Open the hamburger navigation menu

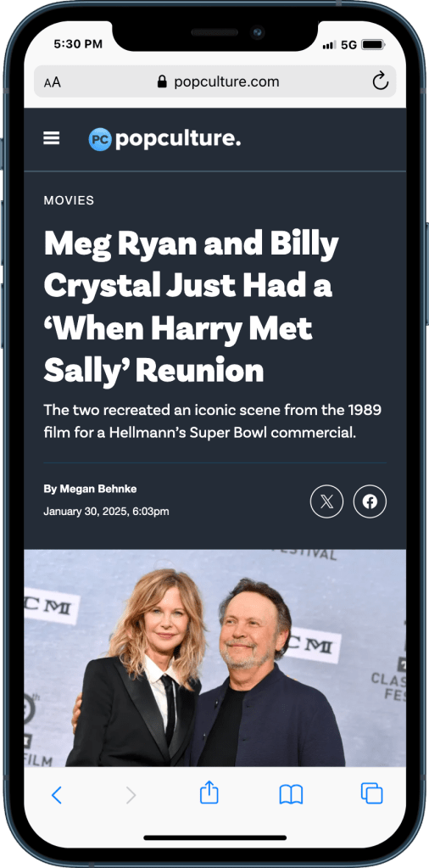click(x=52, y=138)
